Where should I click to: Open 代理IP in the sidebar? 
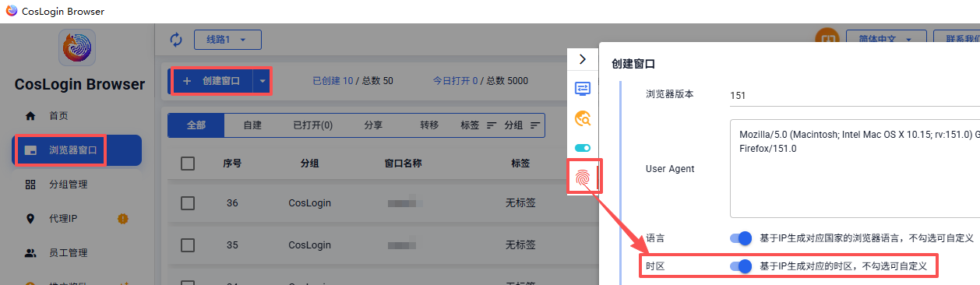(63, 219)
